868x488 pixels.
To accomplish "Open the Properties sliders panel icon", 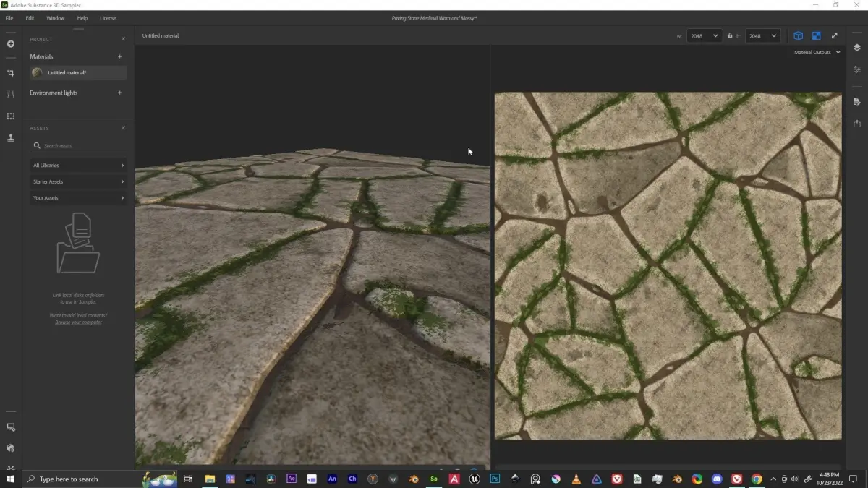I will coord(857,69).
